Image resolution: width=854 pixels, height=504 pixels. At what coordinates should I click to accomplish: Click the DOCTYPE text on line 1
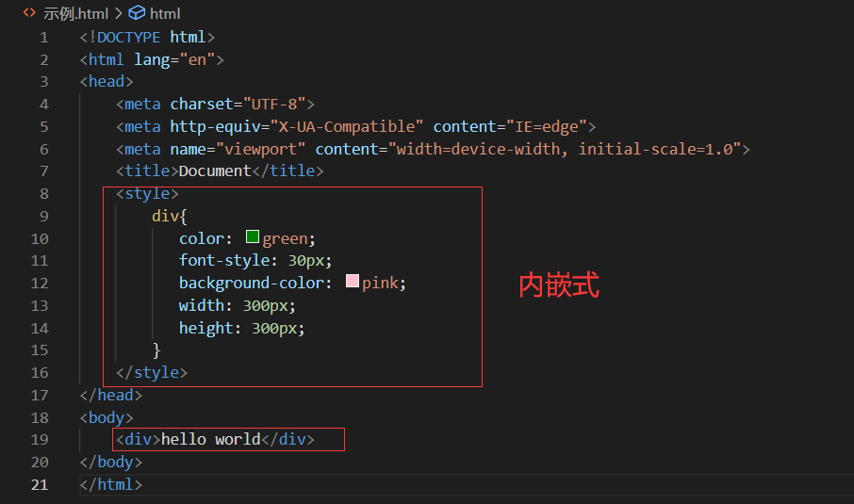[128, 37]
